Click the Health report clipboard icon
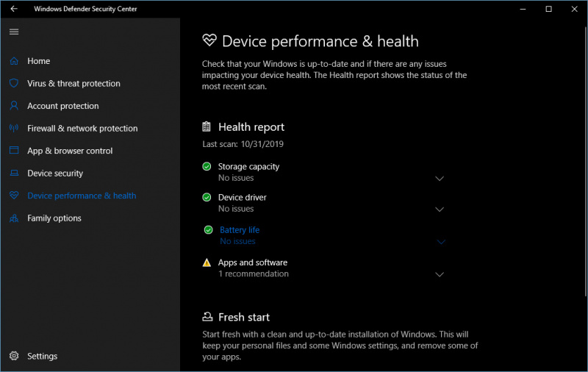588x372 pixels. click(207, 126)
